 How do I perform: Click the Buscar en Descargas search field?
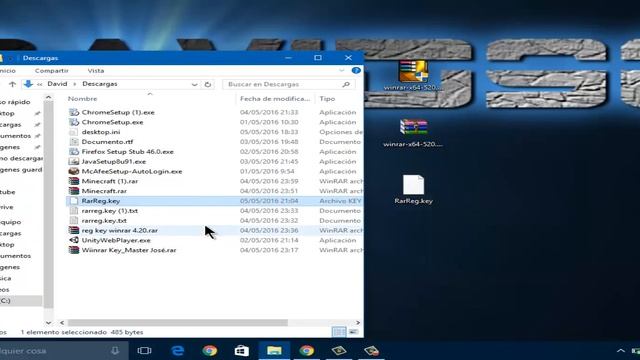tap(289, 84)
